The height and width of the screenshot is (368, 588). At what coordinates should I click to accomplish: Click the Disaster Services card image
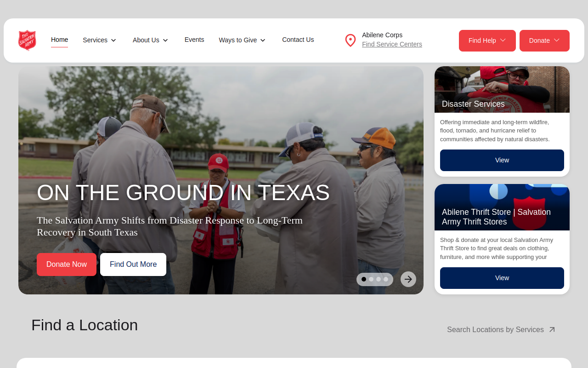point(502,89)
